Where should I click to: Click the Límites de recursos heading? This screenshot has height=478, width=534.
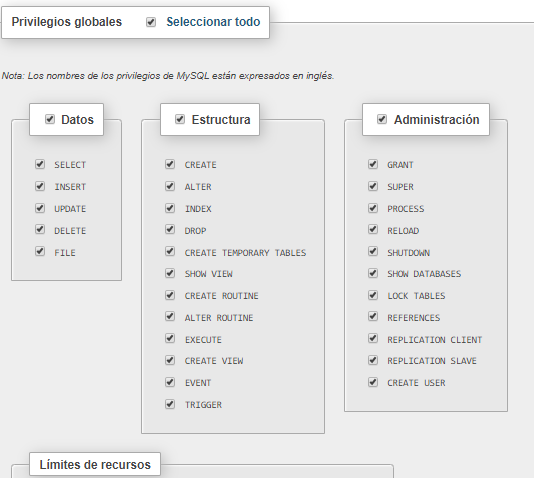(x=95, y=465)
